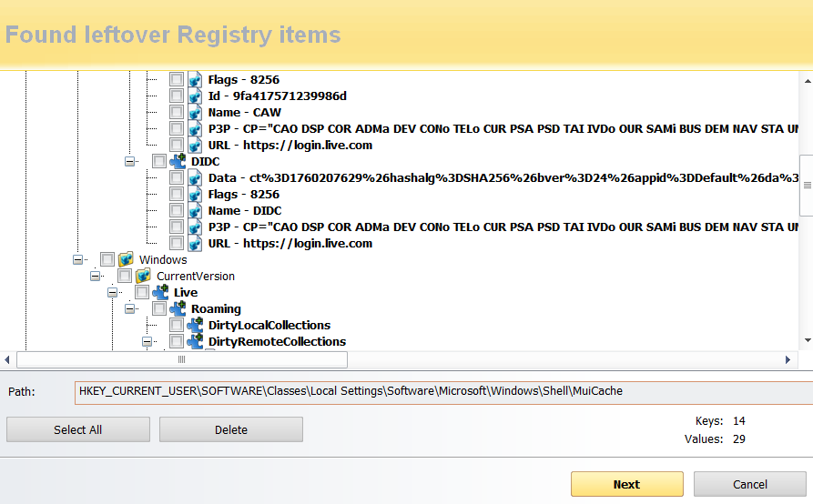
Task: Click Cancel to abort
Action: pyautogui.click(x=750, y=484)
